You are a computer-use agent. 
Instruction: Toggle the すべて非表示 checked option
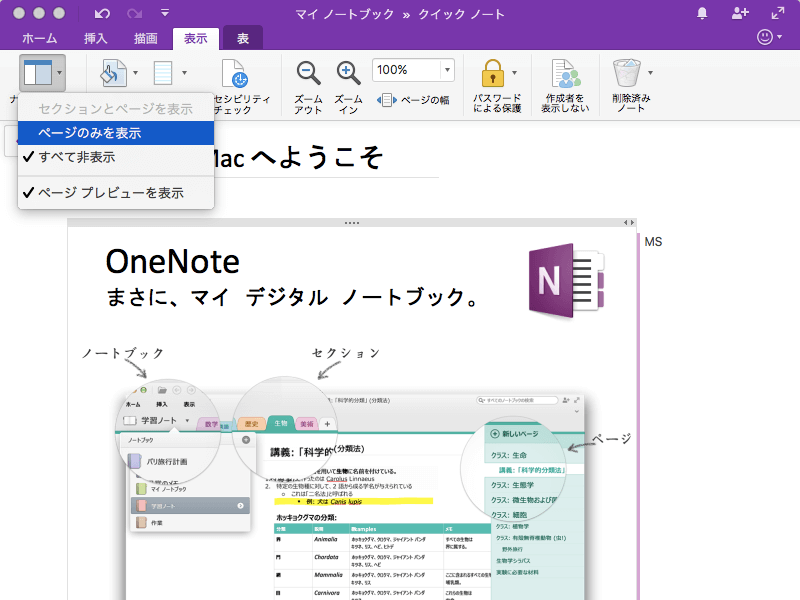(116, 157)
